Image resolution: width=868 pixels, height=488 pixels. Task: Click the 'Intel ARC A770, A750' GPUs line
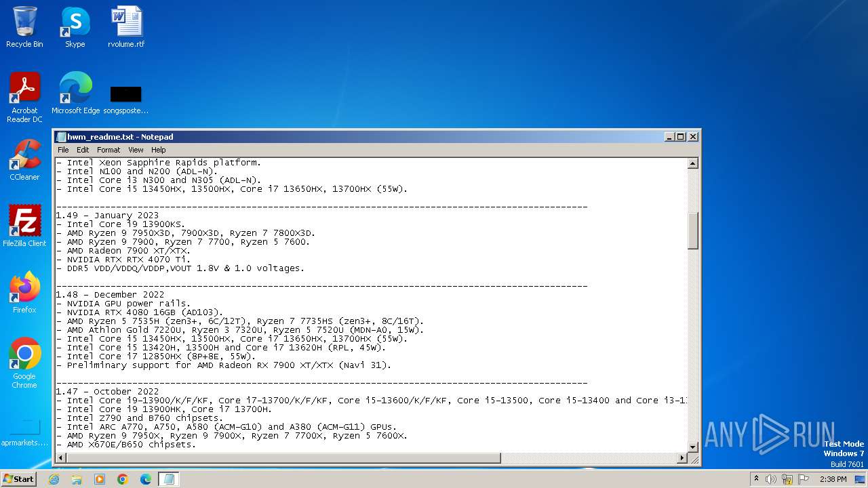[226, 427]
